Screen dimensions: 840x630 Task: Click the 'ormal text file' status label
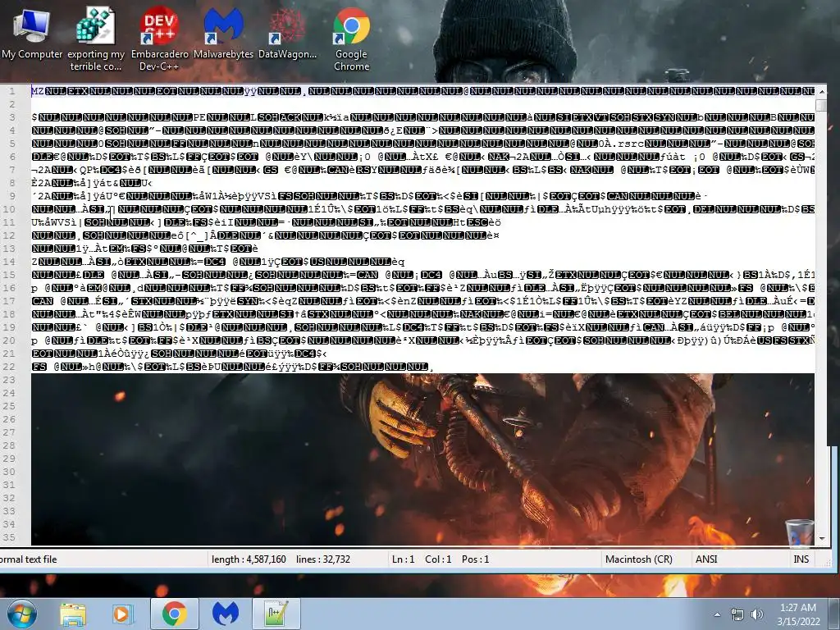tap(29, 559)
